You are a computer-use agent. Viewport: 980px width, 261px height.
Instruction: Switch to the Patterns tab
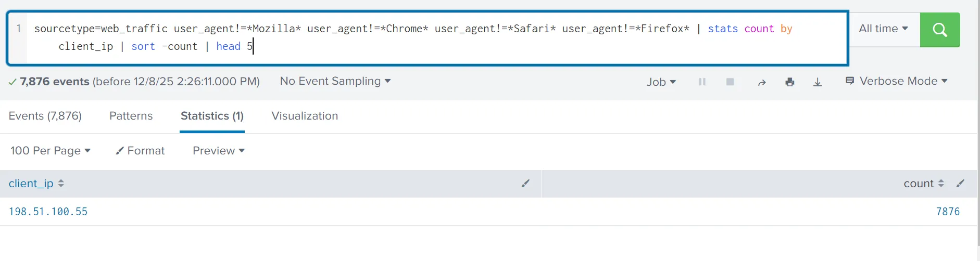click(x=131, y=116)
